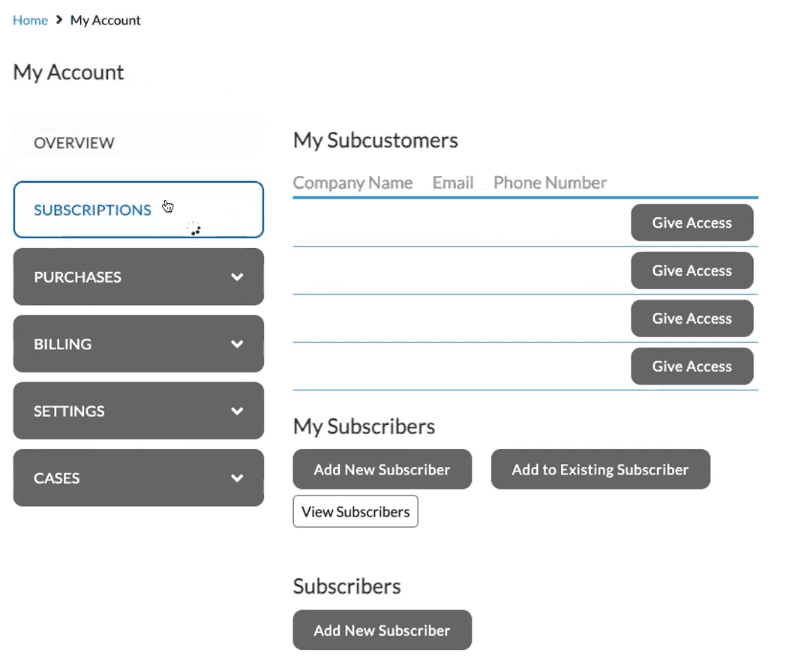The height and width of the screenshot is (668, 801).
Task: Open the BILLING section label
Action: (63, 344)
